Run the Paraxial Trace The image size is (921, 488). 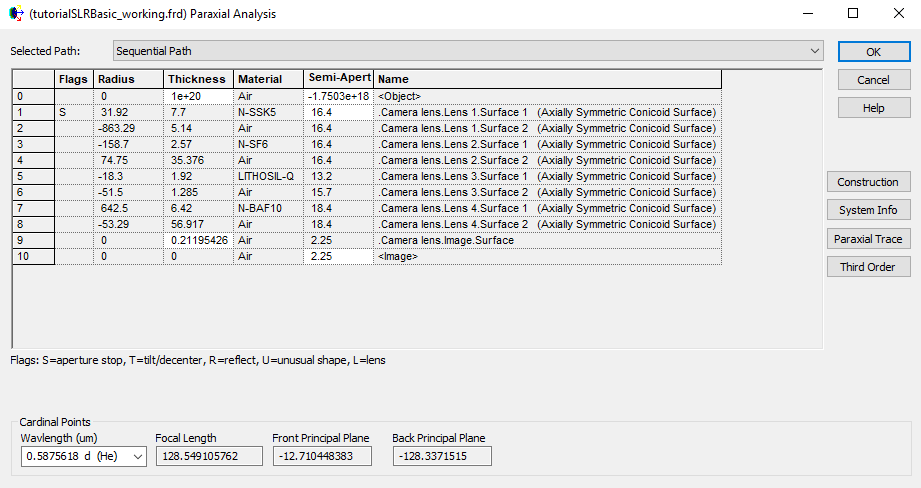pyautogui.click(x=867, y=239)
